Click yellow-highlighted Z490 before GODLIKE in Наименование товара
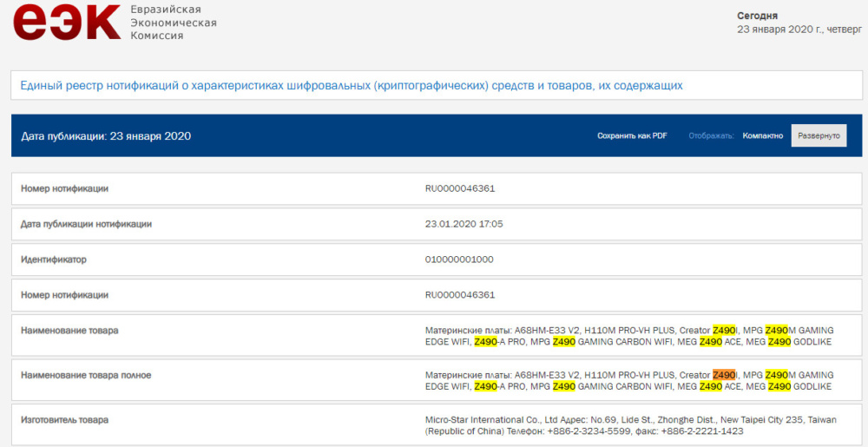This screenshot has height=447, width=868. coord(779,342)
